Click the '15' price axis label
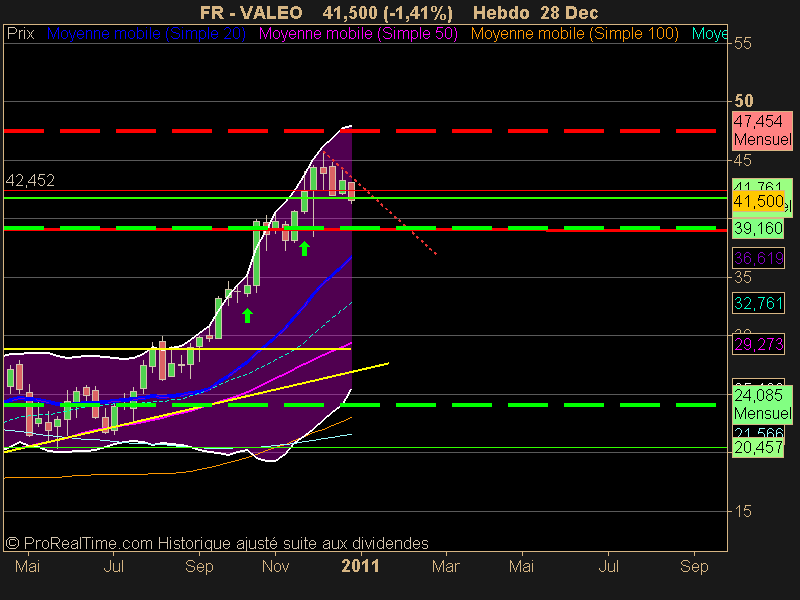This screenshot has height=600, width=800. coord(743,511)
